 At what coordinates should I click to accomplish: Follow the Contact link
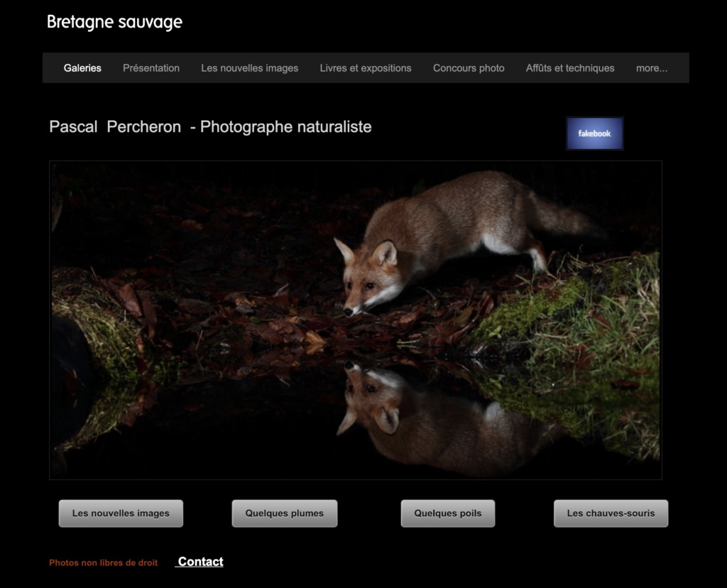click(200, 562)
